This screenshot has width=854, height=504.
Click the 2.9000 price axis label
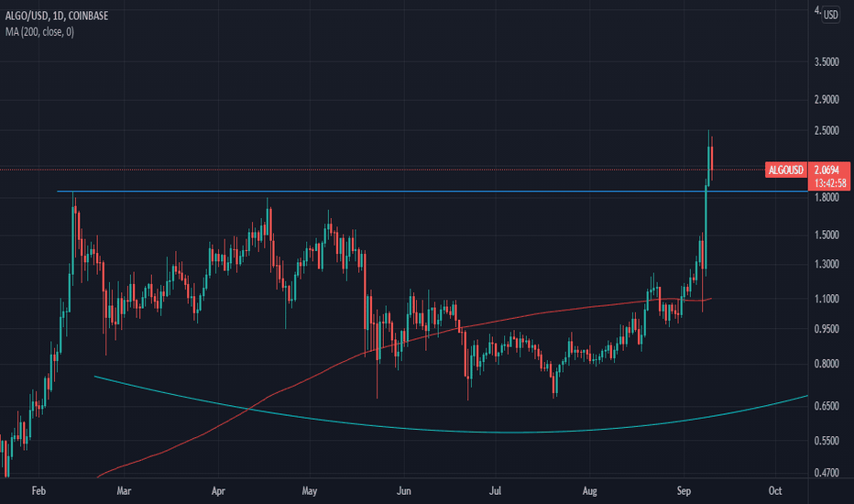827,100
